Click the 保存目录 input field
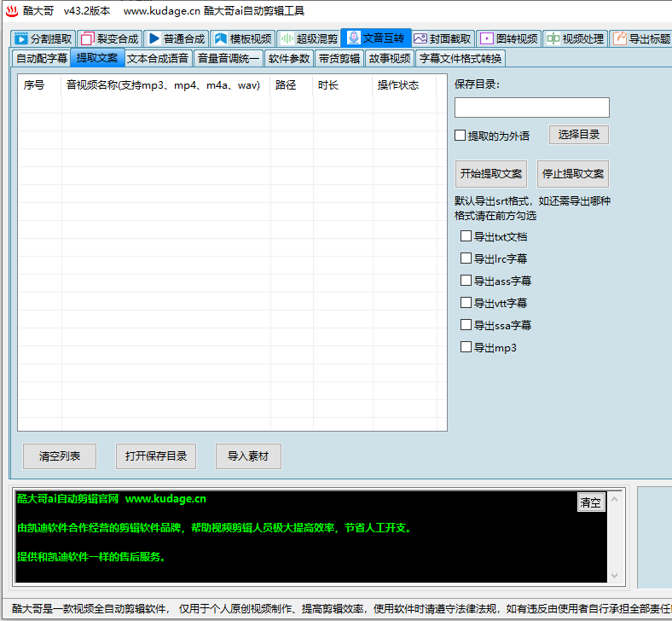 532,107
